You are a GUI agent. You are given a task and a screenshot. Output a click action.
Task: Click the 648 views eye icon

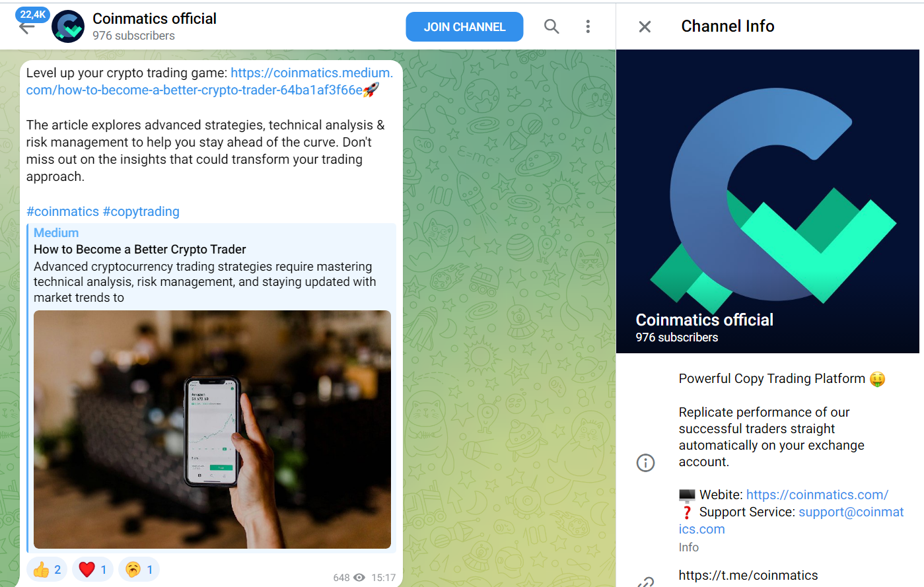click(x=359, y=578)
